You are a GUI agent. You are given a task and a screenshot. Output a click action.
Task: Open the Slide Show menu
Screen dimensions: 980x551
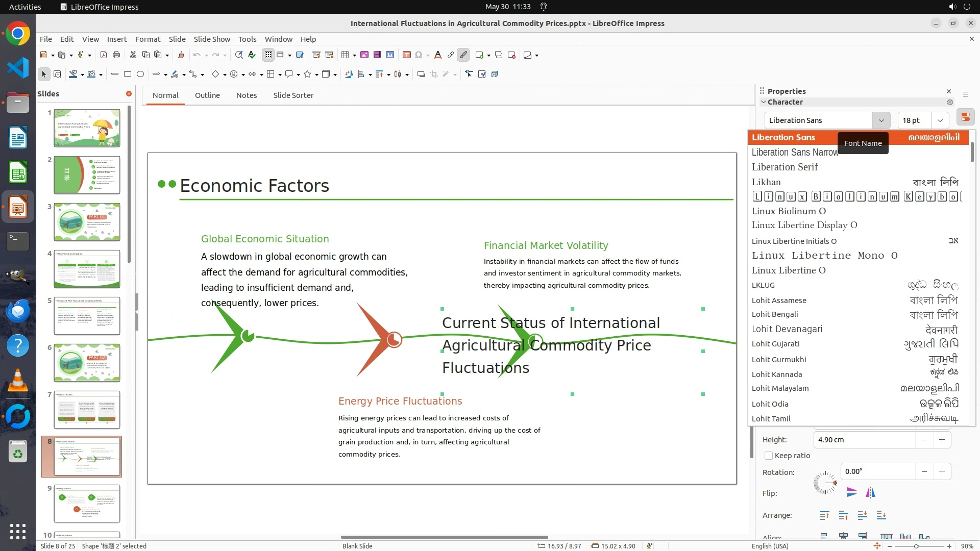[x=212, y=39]
